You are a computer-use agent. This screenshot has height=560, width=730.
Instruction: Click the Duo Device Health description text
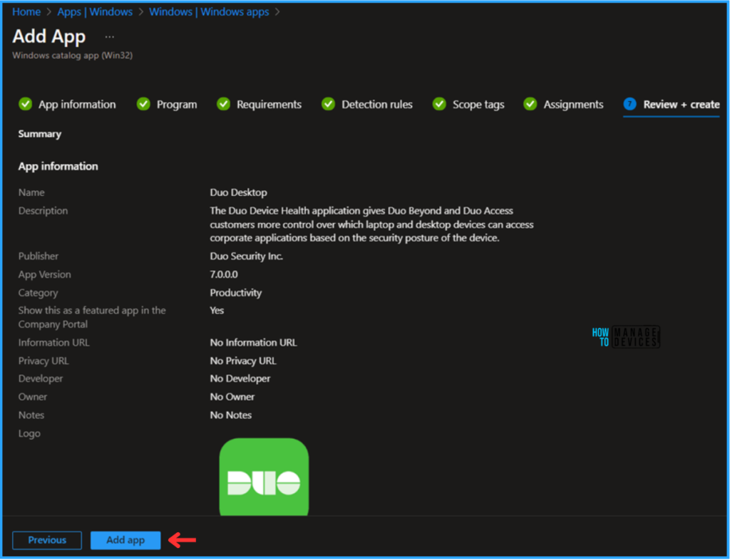coord(371,224)
